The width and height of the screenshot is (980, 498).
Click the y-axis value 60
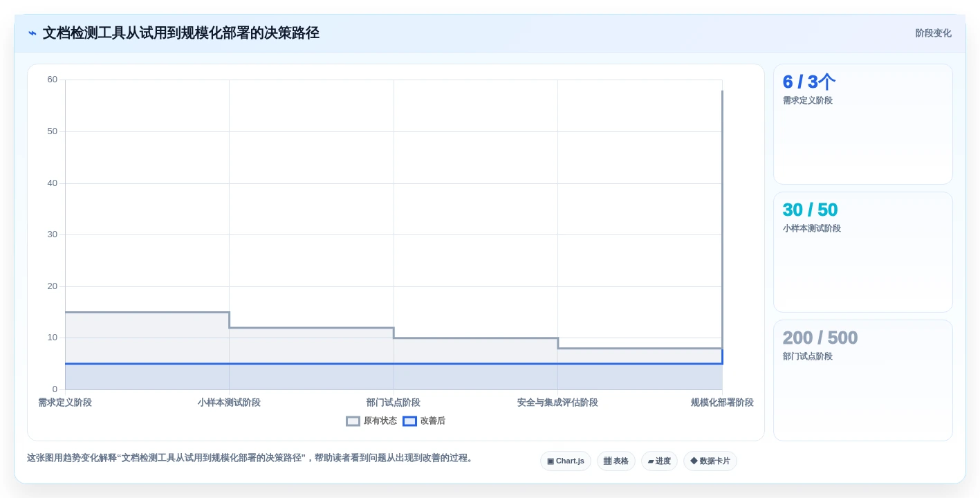click(53, 80)
